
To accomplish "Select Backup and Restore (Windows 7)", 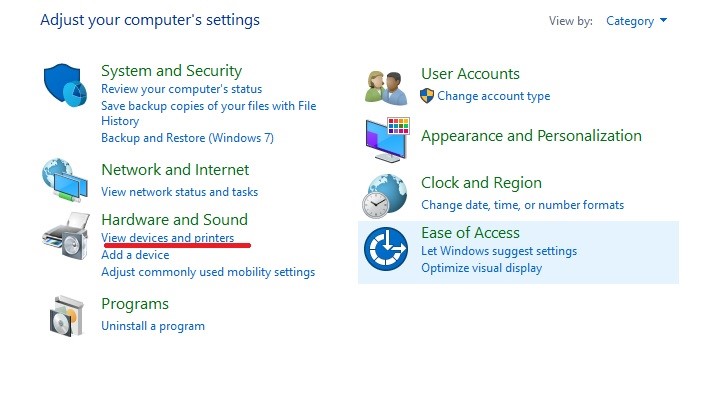I will pyautogui.click(x=187, y=138).
